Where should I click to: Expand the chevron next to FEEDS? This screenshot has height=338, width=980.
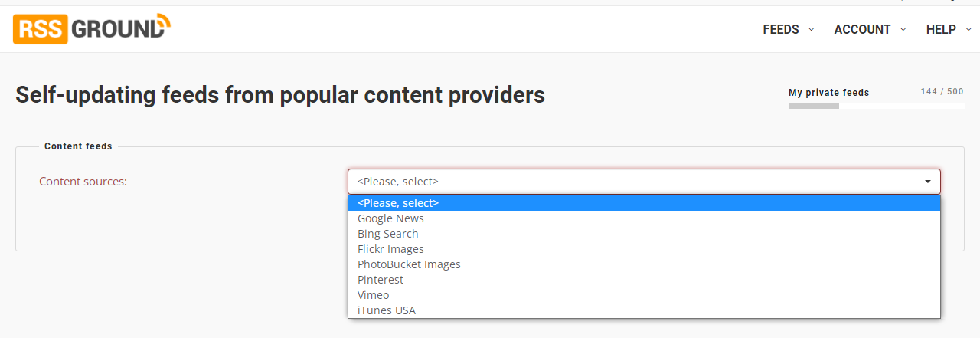pyautogui.click(x=812, y=29)
